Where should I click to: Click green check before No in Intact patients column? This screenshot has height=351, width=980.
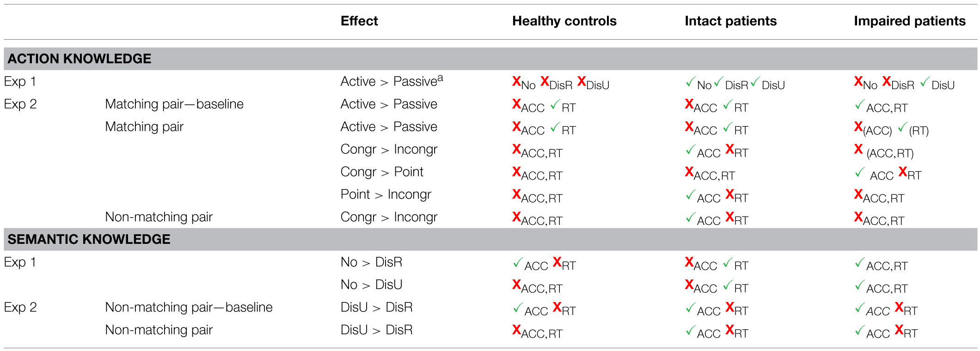tap(690, 82)
